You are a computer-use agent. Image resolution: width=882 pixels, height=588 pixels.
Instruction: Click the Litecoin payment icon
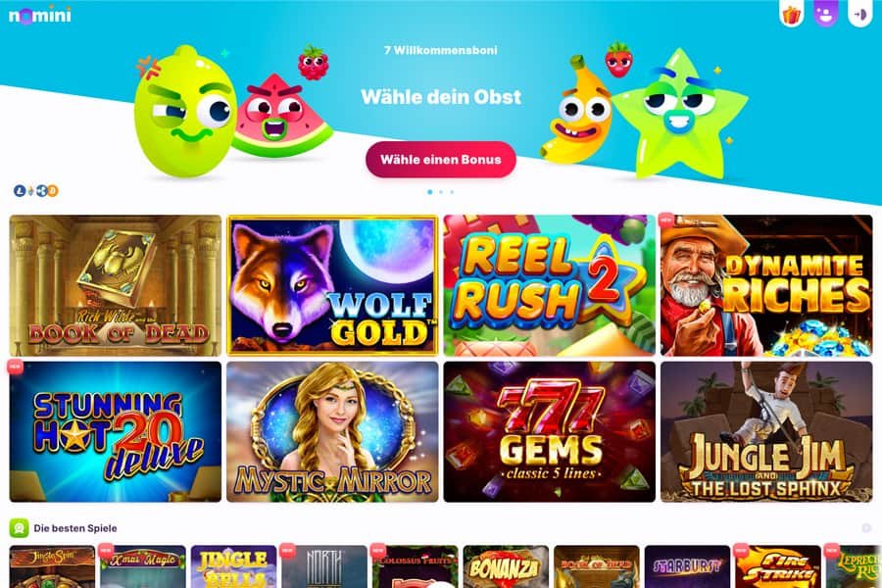click(x=20, y=191)
